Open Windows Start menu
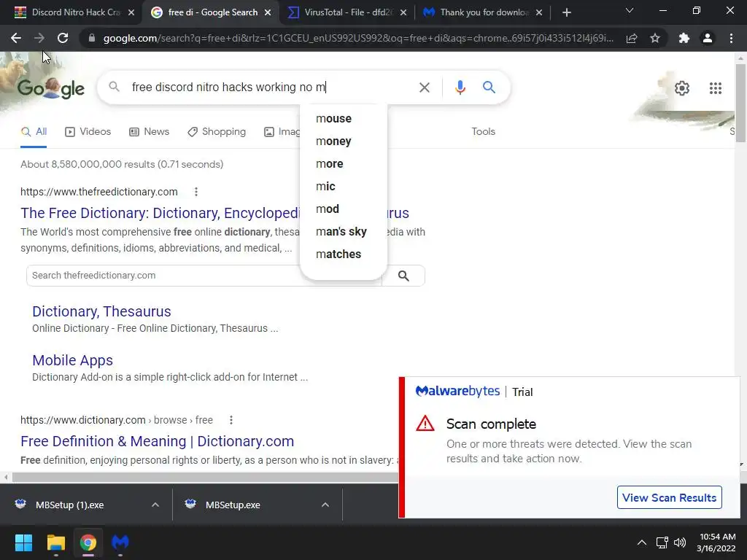Viewport: 747px width, 560px height. pos(23,542)
